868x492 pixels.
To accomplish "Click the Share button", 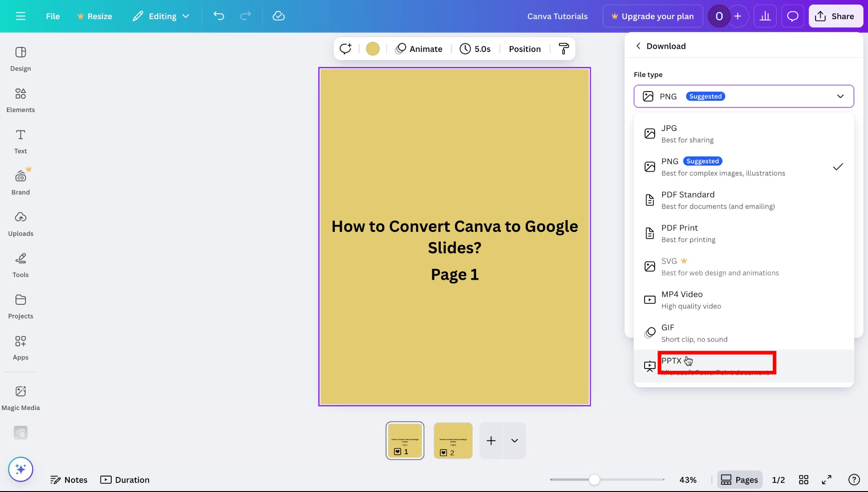I will click(835, 16).
